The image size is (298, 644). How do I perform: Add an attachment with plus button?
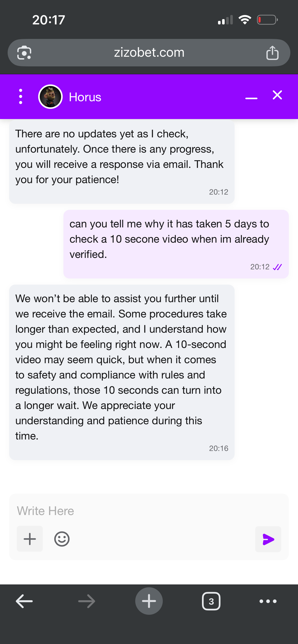point(30,539)
